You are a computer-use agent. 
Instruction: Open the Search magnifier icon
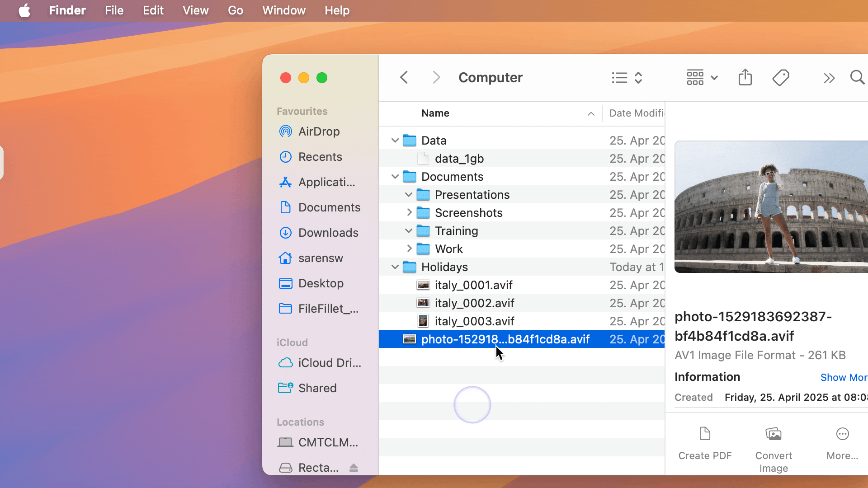pos(857,78)
